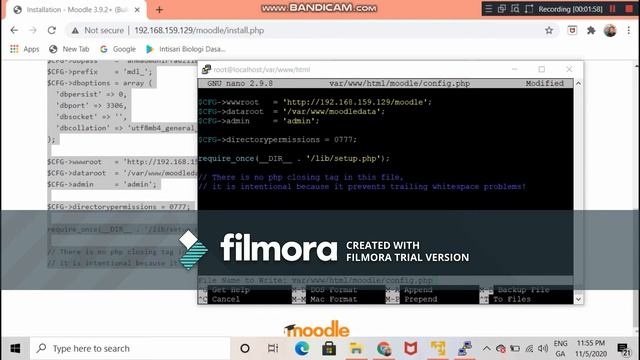This screenshot has width=640, height=360.
Task: Click the wwwroot line in nano
Action: (315, 102)
